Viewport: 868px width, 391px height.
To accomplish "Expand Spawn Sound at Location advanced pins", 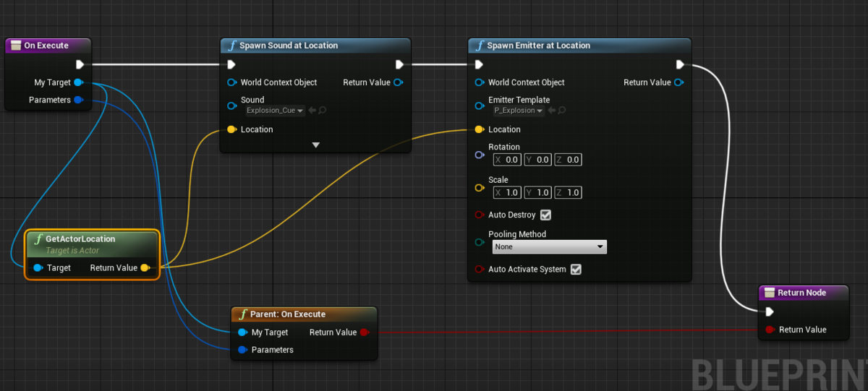I will pyautogui.click(x=315, y=145).
